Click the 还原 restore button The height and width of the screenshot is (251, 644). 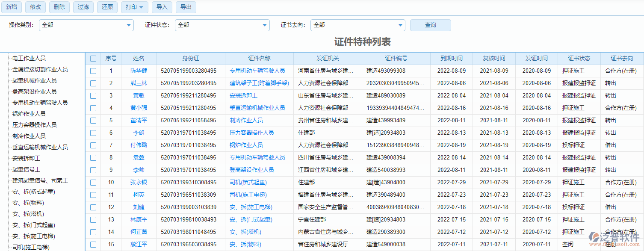(x=107, y=7)
